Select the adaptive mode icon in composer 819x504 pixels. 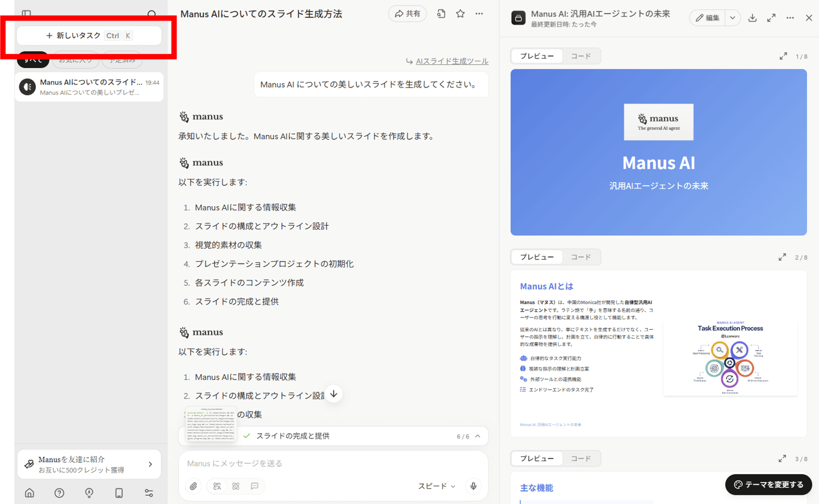pyautogui.click(x=217, y=486)
